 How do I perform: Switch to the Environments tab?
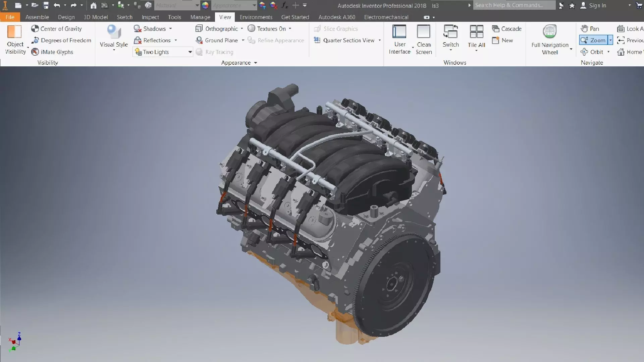click(256, 17)
